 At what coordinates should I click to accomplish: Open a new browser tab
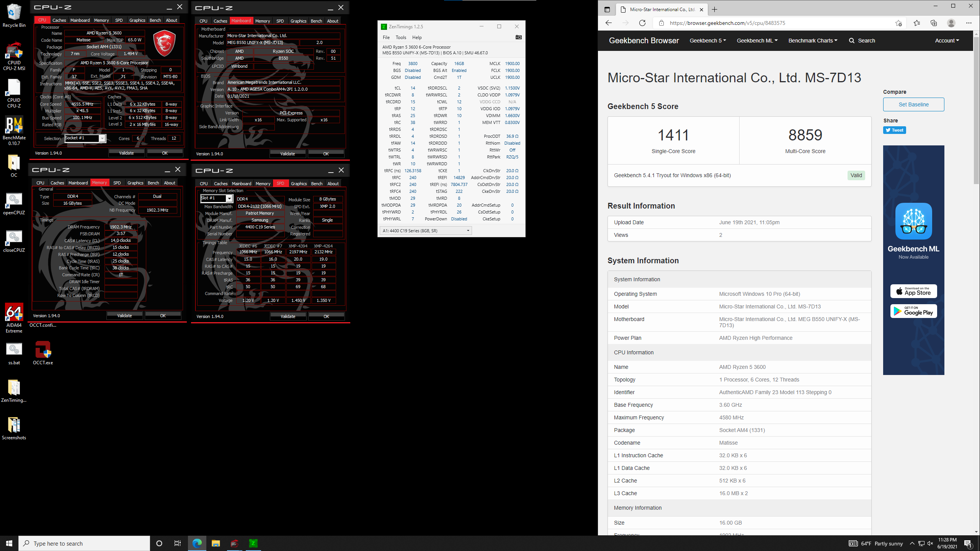click(x=714, y=10)
